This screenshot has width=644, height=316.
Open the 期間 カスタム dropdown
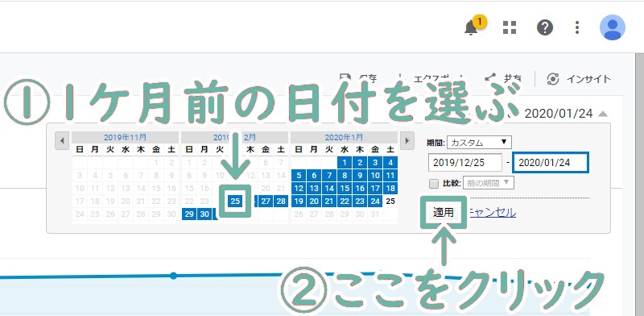coord(479,143)
